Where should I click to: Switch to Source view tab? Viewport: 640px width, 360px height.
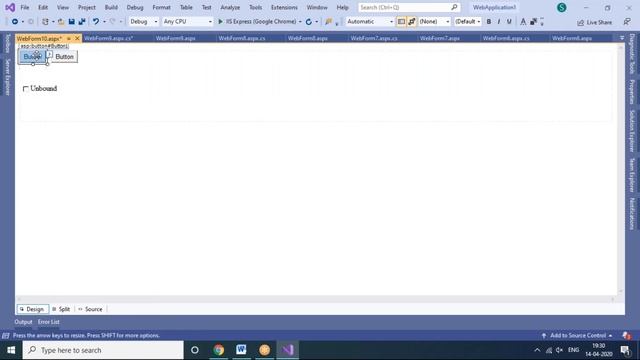[x=91, y=309]
